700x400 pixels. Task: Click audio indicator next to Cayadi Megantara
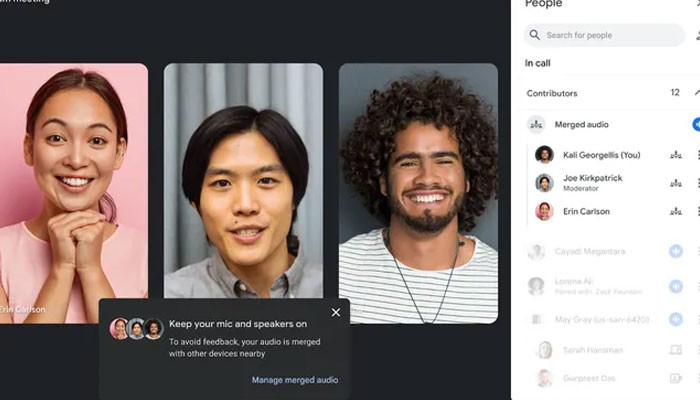pyautogui.click(x=676, y=252)
